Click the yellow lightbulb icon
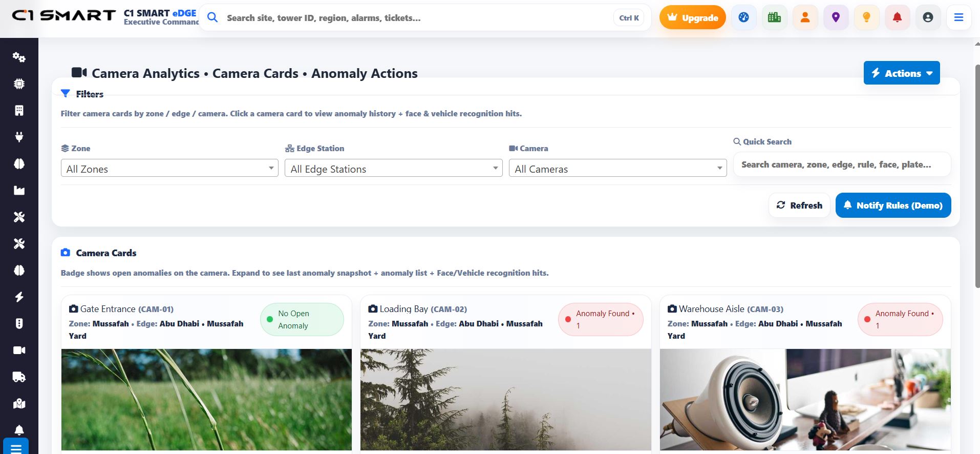This screenshot has width=980, height=454. coord(866,17)
